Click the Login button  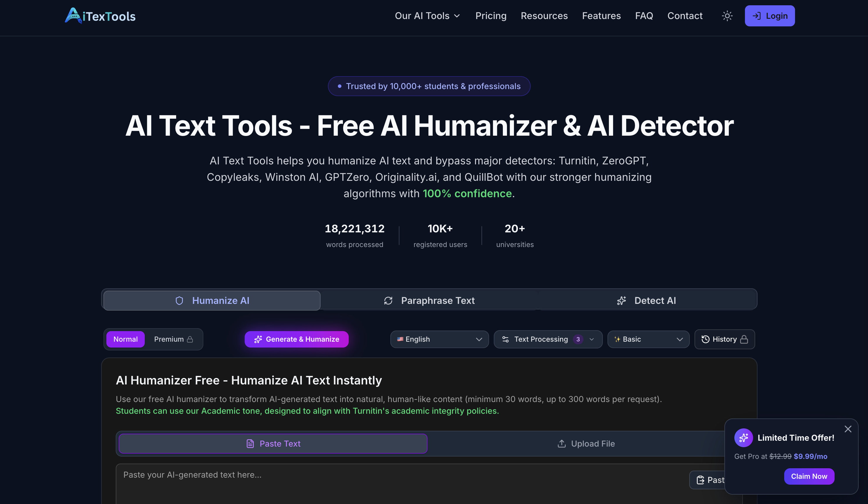(770, 16)
